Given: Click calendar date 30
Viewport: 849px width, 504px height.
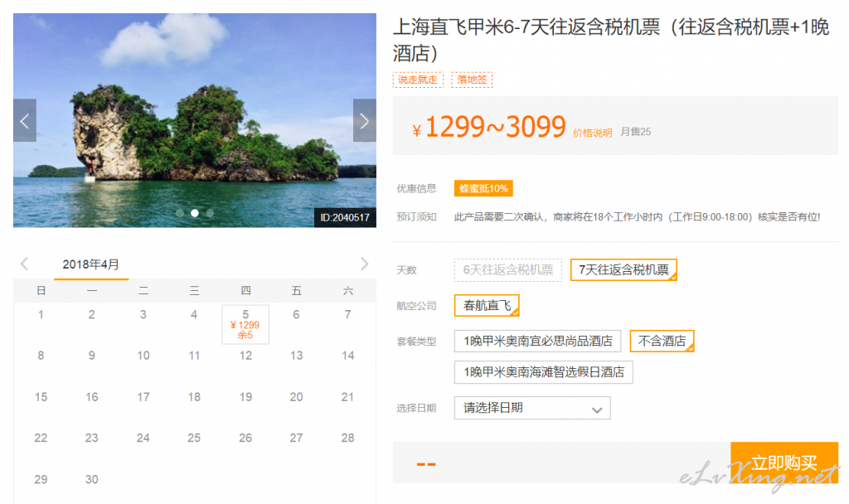Looking at the screenshot, I should (91, 480).
